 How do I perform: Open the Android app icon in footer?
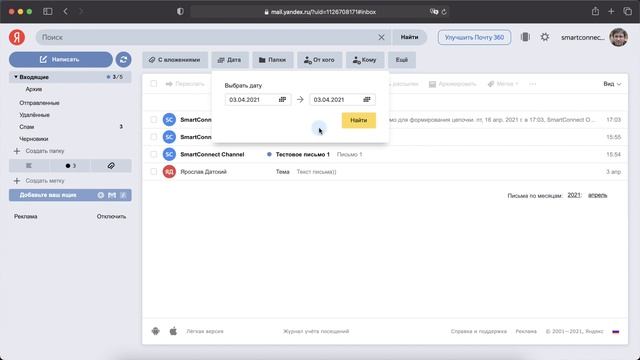[x=156, y=331]
